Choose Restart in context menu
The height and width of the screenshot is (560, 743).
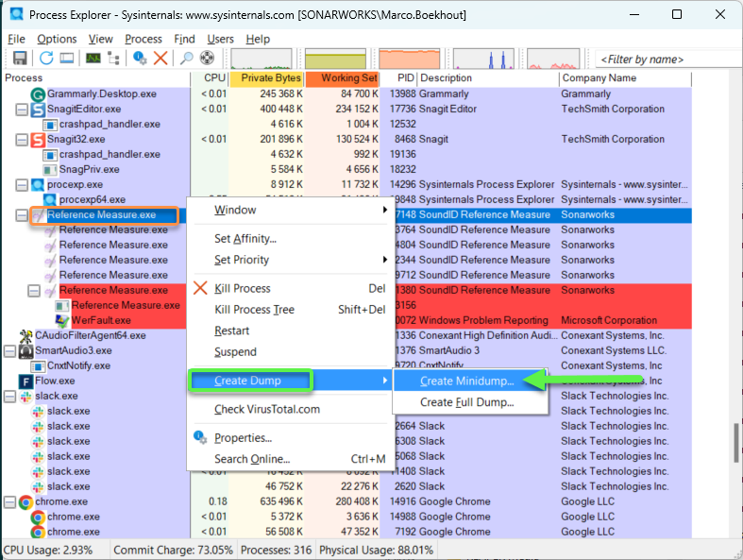coord(291,331)
